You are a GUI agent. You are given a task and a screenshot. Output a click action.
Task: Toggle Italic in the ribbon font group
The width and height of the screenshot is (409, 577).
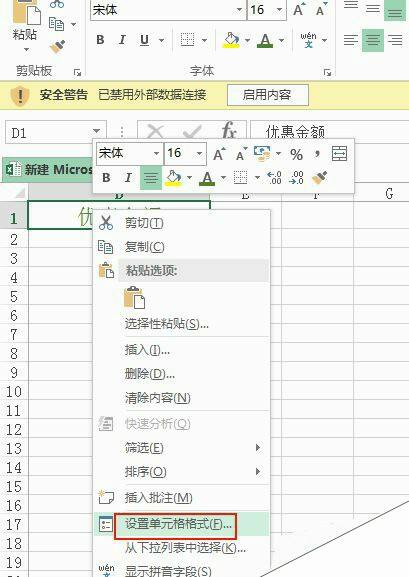[x=122, y=40]
